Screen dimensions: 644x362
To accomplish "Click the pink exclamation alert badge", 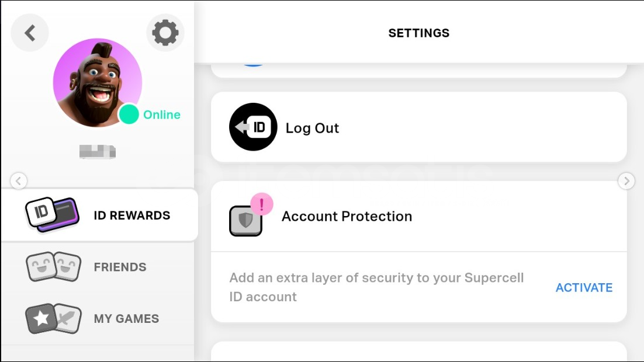I will (x=262, y=204).
